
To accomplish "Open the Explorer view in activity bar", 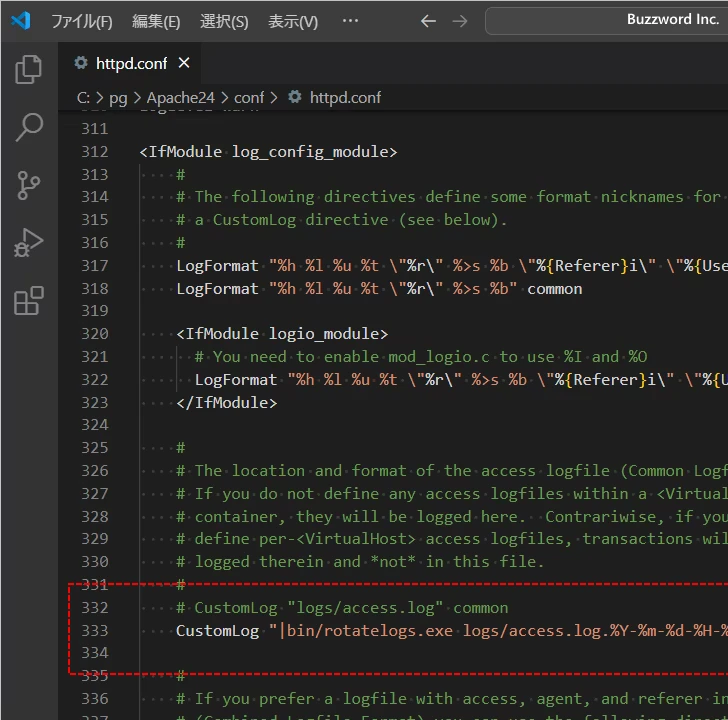I will [x=29, y=69].
